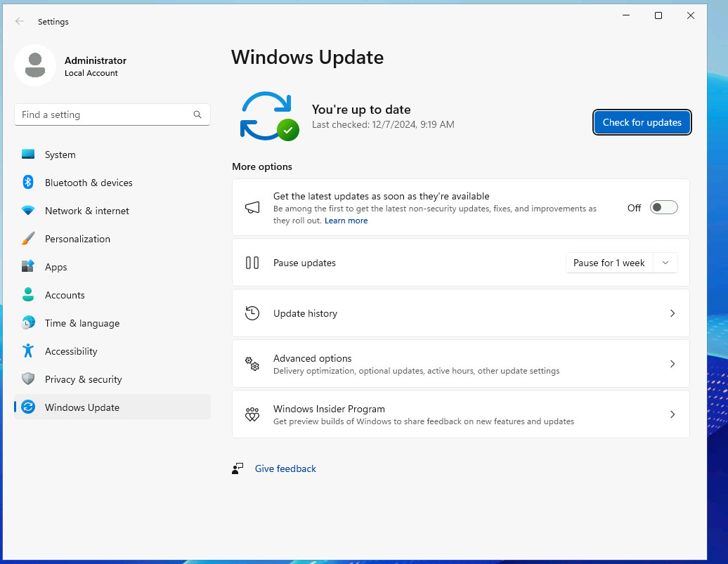Click the Bluetooth icon in sidebar
This screenshot has height=564, width=728.
pyautogui.click(x=28, y=183)
